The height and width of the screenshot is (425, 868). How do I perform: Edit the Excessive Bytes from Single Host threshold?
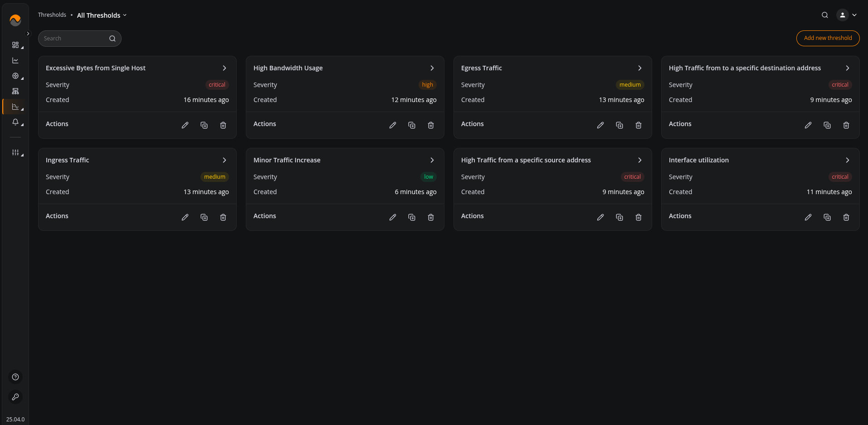point(185,125)
